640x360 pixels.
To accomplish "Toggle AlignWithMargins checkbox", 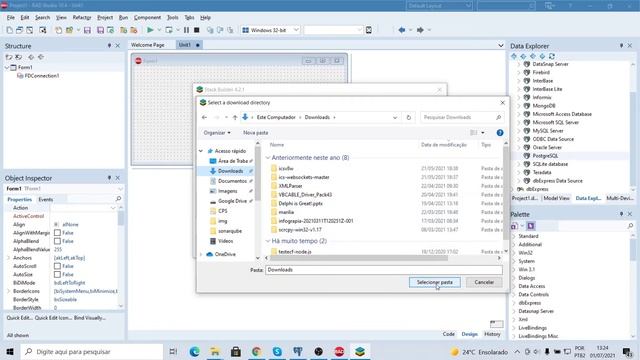I will click(58, 233).
